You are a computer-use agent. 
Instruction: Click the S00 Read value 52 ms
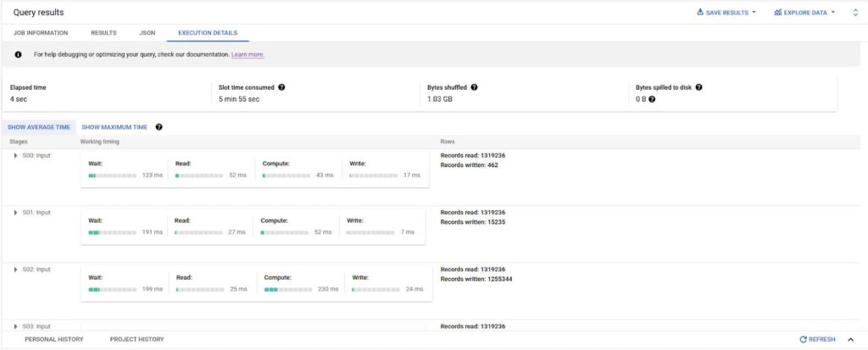(238, 175)
